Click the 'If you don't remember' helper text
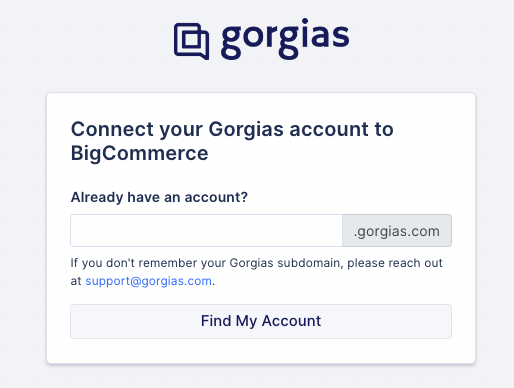The height and width of the screenshot is (388, 514). (x=134, y=263)
